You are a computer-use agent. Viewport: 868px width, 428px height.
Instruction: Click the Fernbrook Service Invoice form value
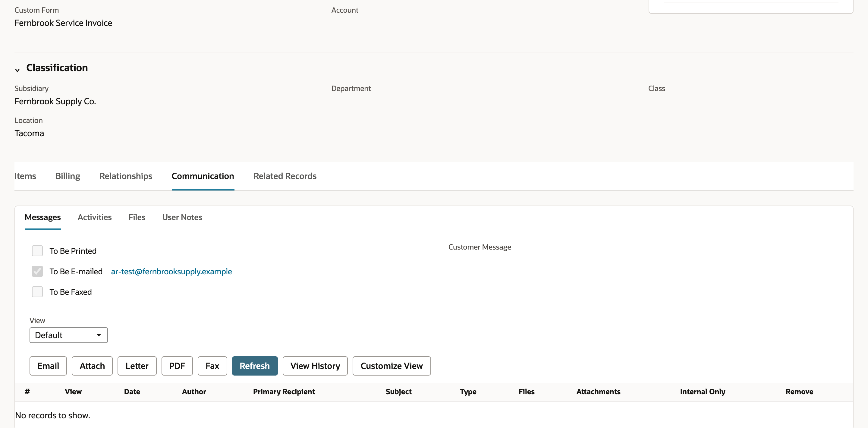click(x=63, y=23)
